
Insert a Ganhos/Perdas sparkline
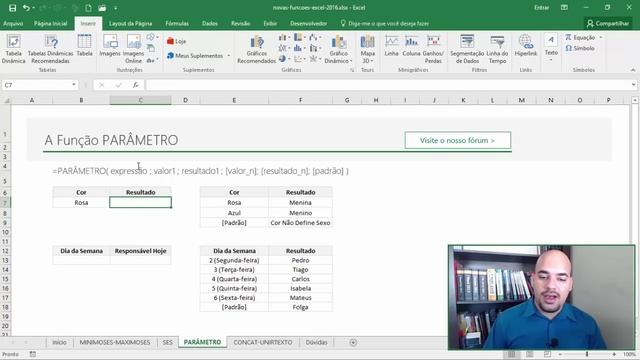click(x=433, y=49)
